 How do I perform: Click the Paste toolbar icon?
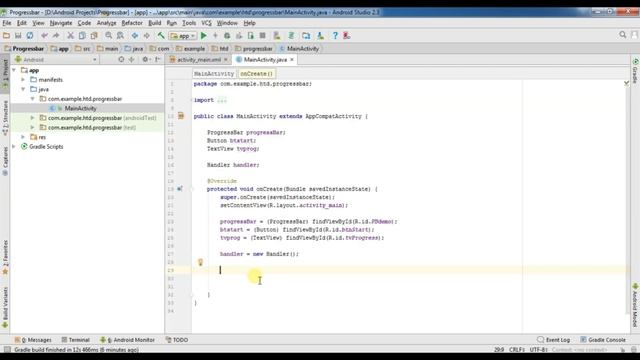coord(94,36)
